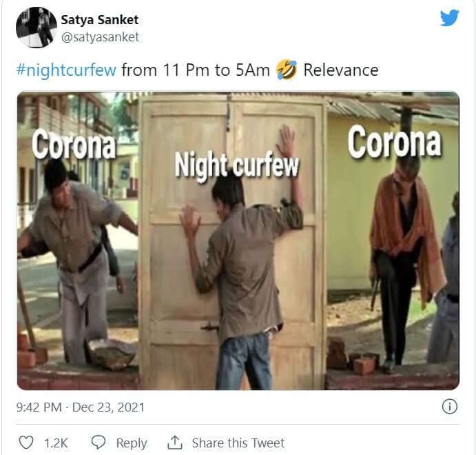This screenshot has width=476, height=455.
Task: Click the Twitter bird logo
Action: [449, 18]
